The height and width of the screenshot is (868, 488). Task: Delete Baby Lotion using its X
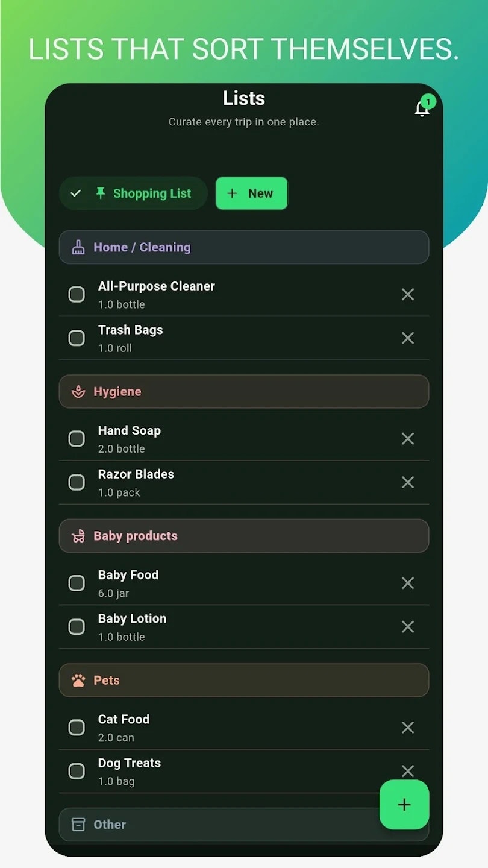click(x=408, y=627)
